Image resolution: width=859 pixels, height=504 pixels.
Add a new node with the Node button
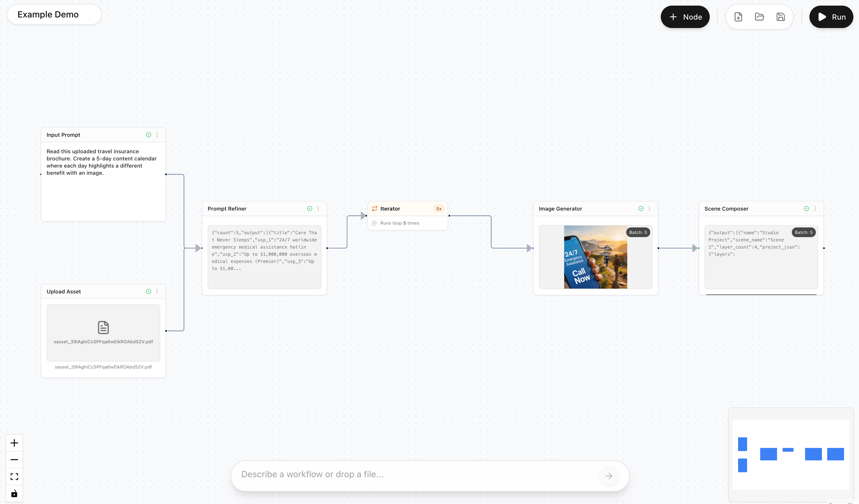[685, 17]
